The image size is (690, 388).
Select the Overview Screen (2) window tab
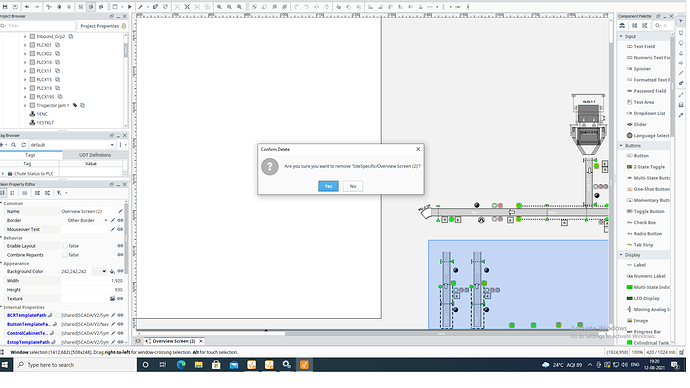pos(174,341)
